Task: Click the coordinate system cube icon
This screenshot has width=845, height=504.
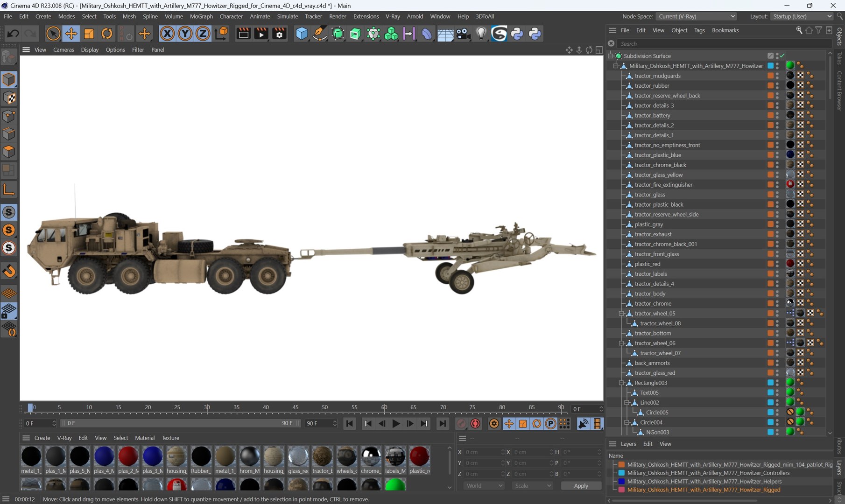Action: pyautogui.click(x=222, y=34)
